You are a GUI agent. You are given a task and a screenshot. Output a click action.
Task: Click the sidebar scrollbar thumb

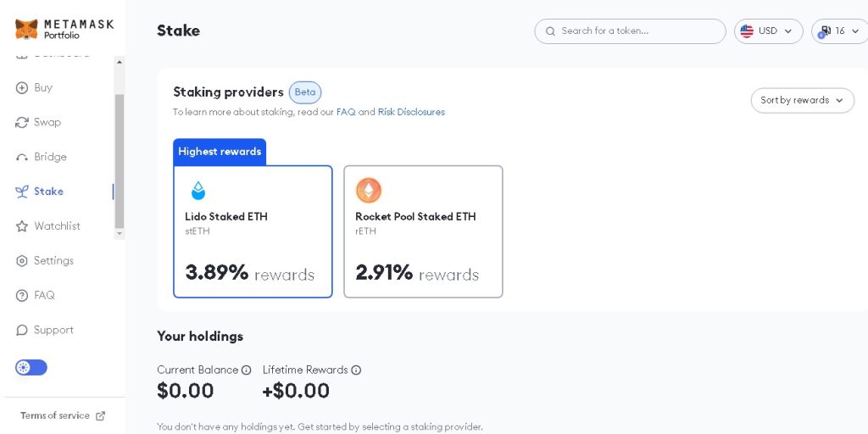(120, 161)
